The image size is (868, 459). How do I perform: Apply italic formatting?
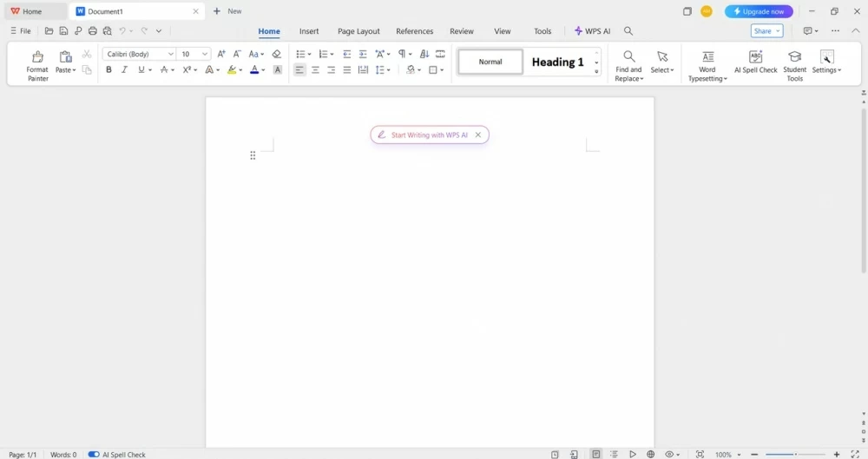coord(124,70)
